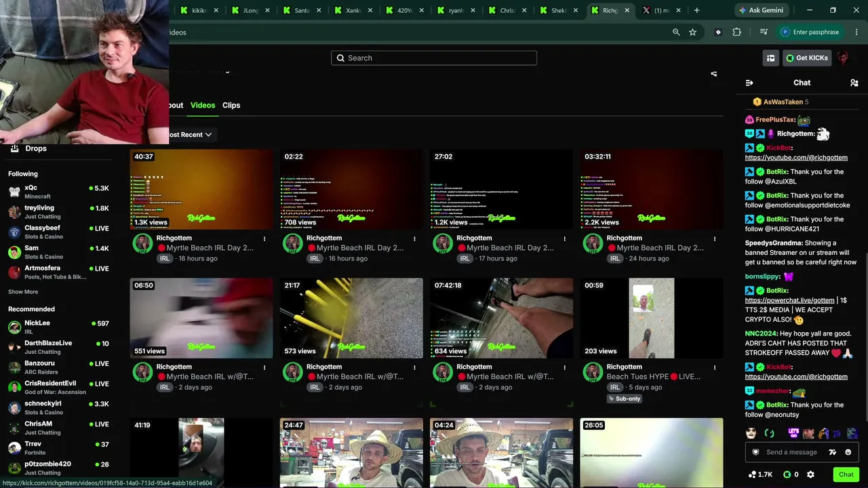Open xQc channel in Following list
This screenshot has height=488, width=868.
pyautogui.click(x=58, y=192)
